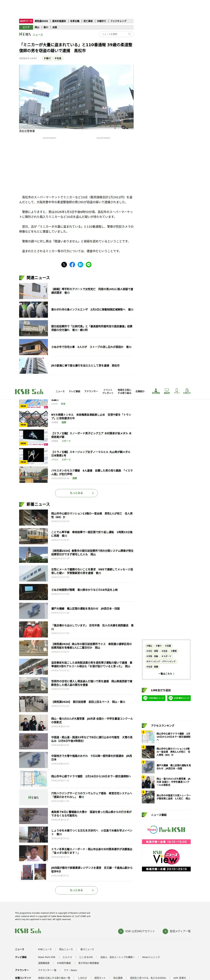Click the #社会 tag under the headline
Viewport: 210px width, 980px height.
tap(58, 58)
